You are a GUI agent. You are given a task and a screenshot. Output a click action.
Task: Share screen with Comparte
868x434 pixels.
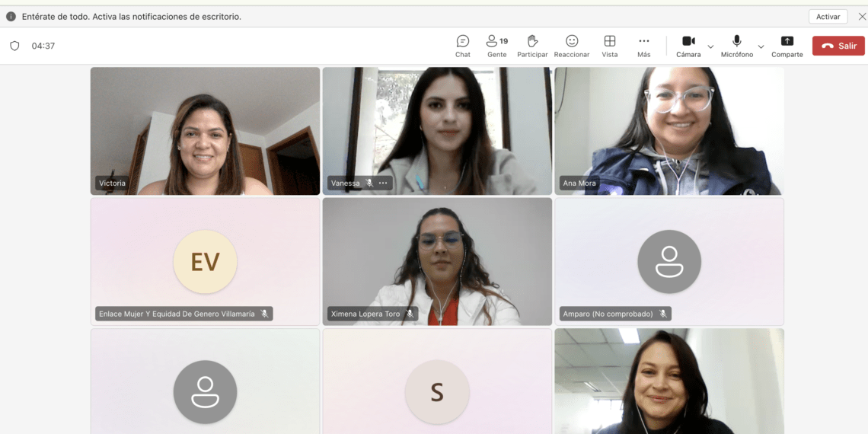click(787, 46)
